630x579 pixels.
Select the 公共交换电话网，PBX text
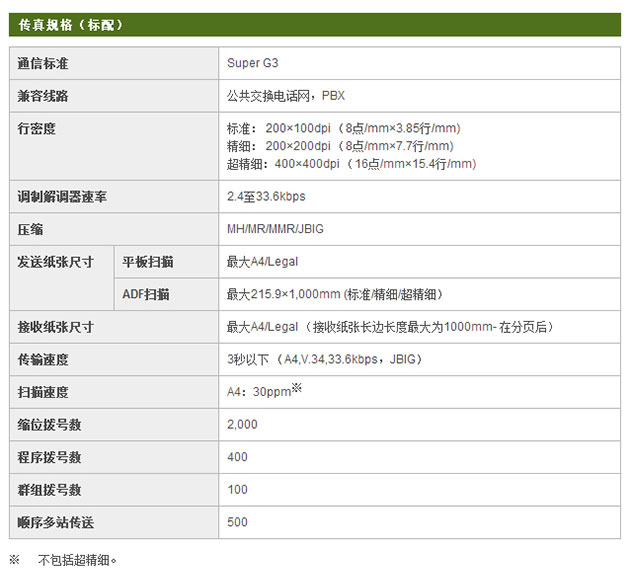[286, 96]
